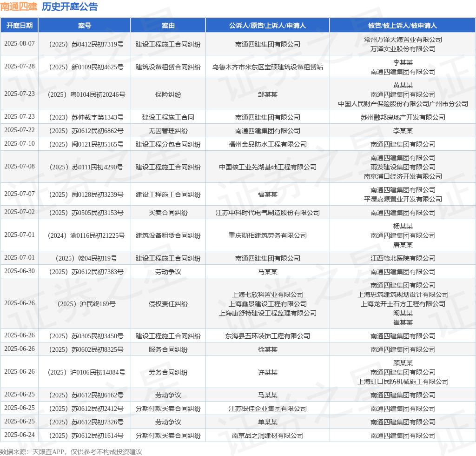Click plaintiff 南京品之润建材有限公司
476x456 pixels.
(267, 436)
